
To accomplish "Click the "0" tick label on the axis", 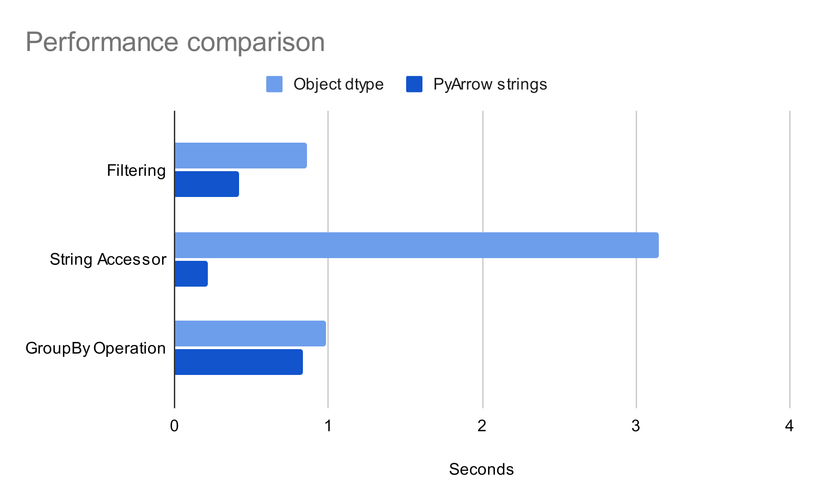I will click(174, 426).
